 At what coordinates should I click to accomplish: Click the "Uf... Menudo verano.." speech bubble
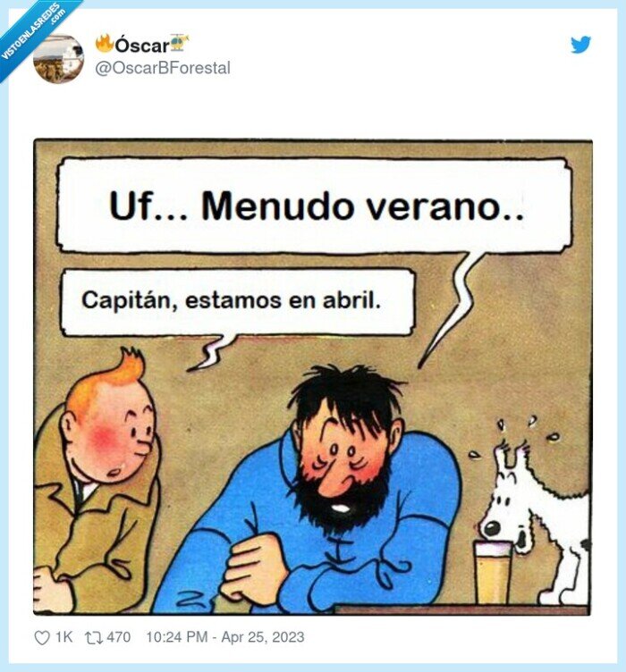314,206
